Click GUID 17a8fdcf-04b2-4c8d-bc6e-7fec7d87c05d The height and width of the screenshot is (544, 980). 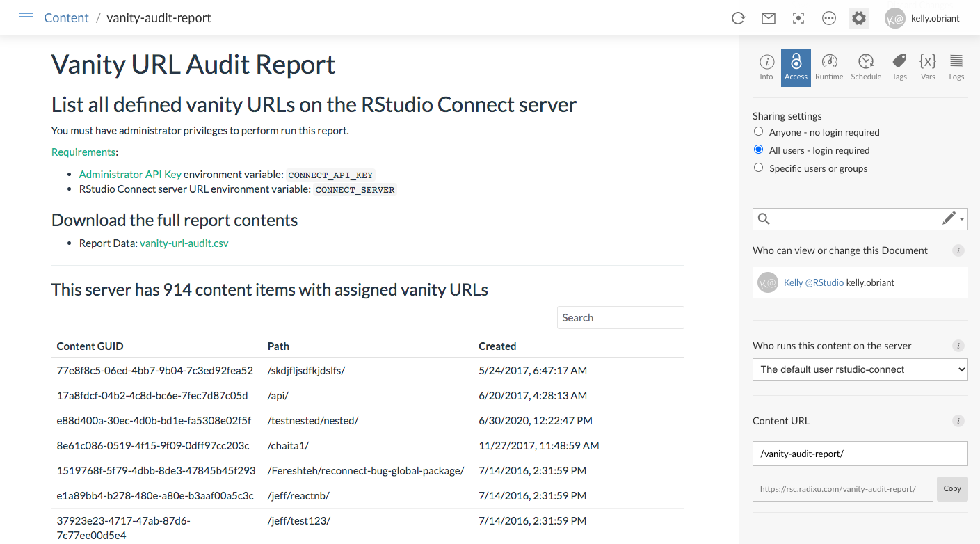(x=152, y=396)
